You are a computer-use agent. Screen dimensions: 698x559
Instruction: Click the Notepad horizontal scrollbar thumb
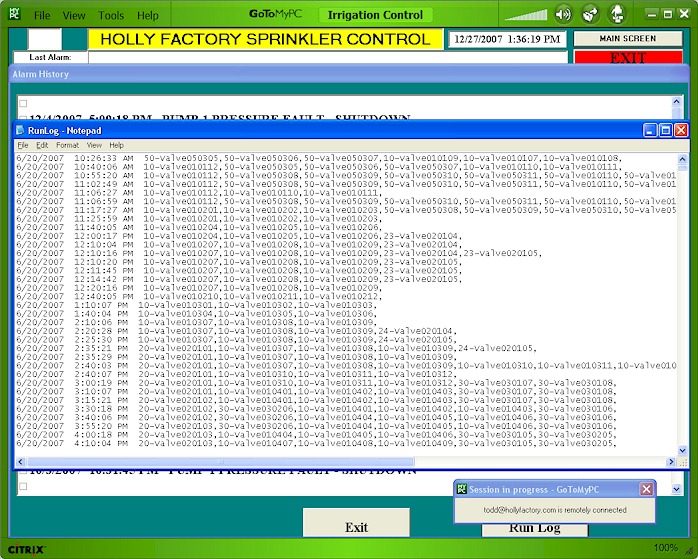[x=220, y=462]
